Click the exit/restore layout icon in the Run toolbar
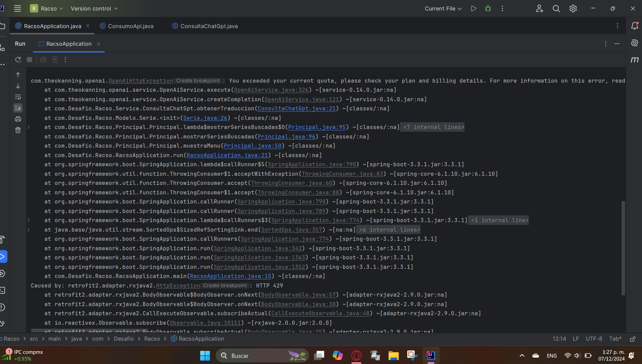 coord(55,60)
